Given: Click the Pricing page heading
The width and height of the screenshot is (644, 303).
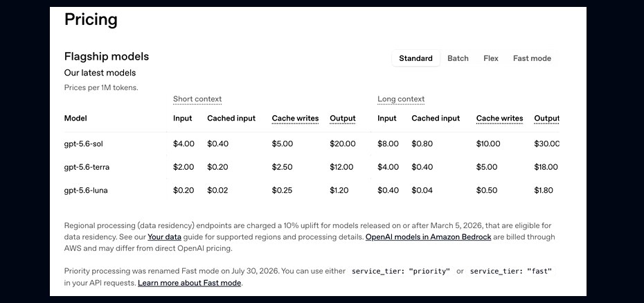Looking at the screenshot, I should coord(91,19).
